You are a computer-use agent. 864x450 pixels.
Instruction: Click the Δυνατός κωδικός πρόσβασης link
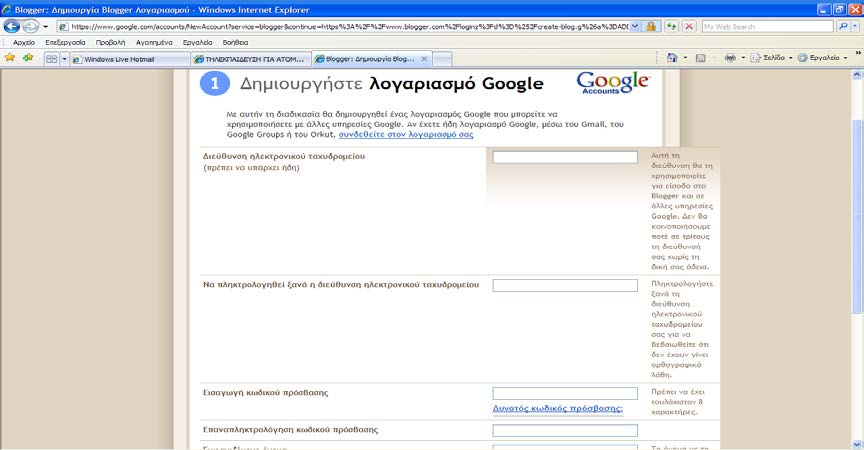click(x=558, y=409)
